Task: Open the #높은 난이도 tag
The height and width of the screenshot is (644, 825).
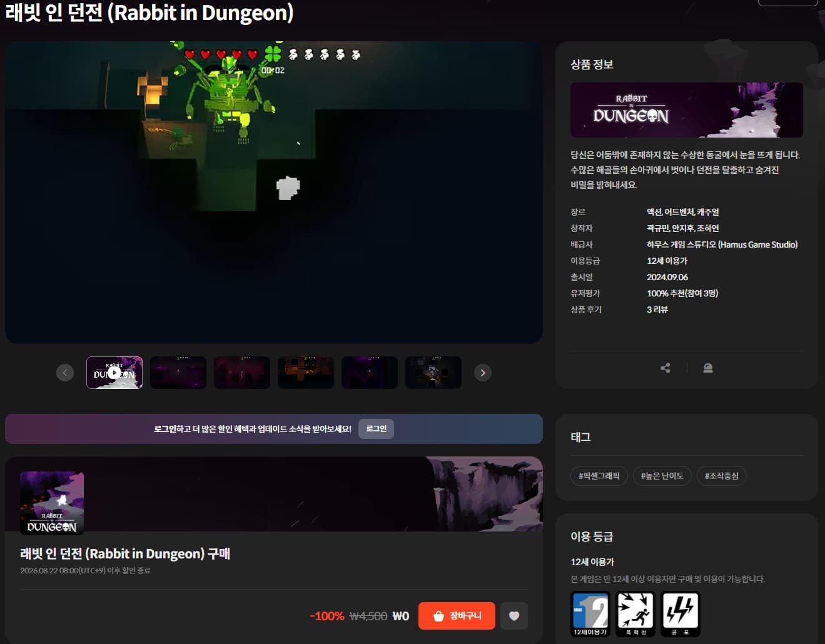Action: pos(662,476)
